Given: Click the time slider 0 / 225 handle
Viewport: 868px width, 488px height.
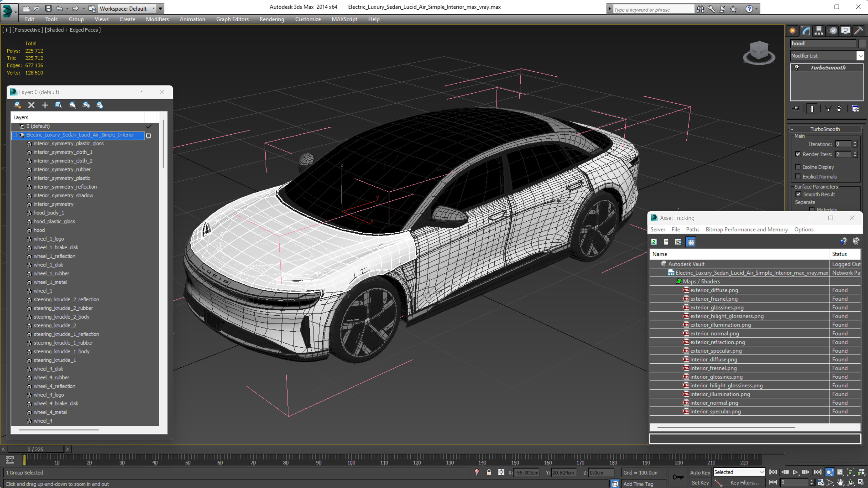Looking at the screenshot, I should coord(35,449).
